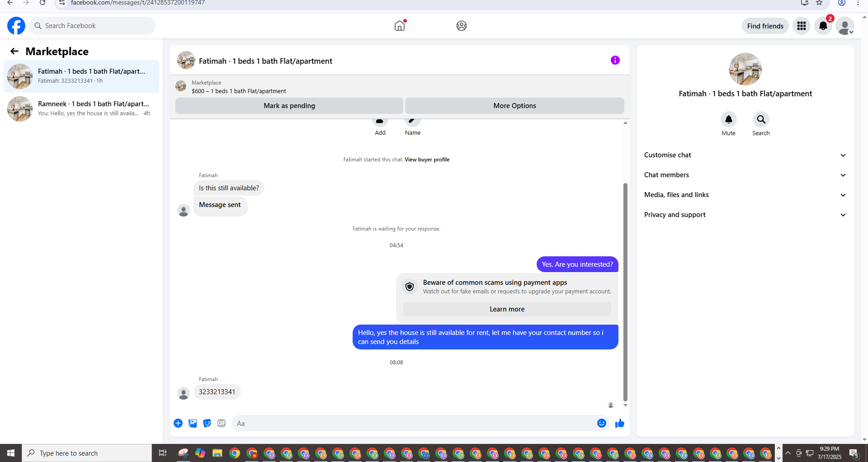Expand Customise chat section
868x462 pixels.
(745, 155)
